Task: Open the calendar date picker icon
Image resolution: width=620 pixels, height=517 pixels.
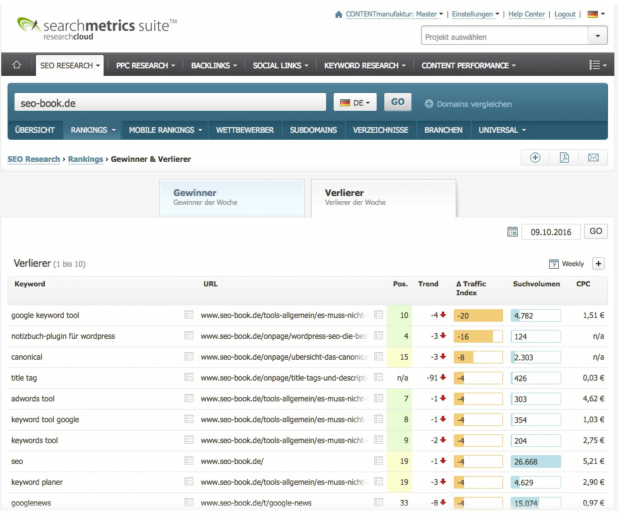Action: tap(512, 232)
